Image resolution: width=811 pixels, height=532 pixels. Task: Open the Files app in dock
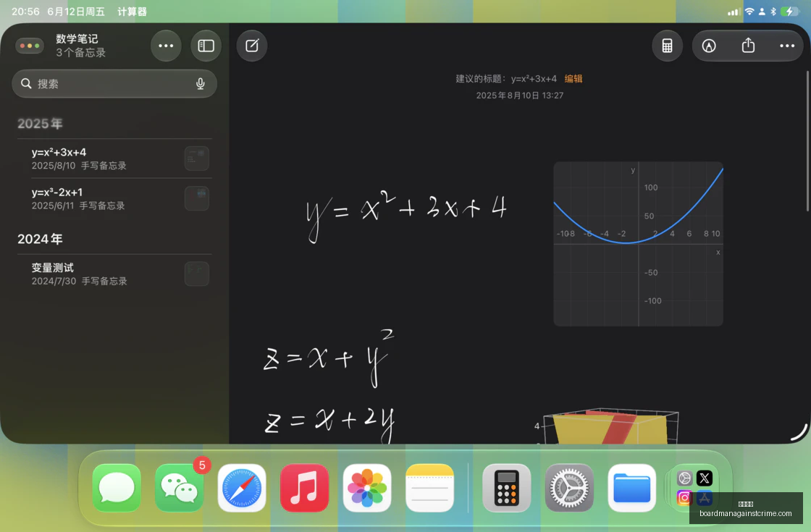631,488
